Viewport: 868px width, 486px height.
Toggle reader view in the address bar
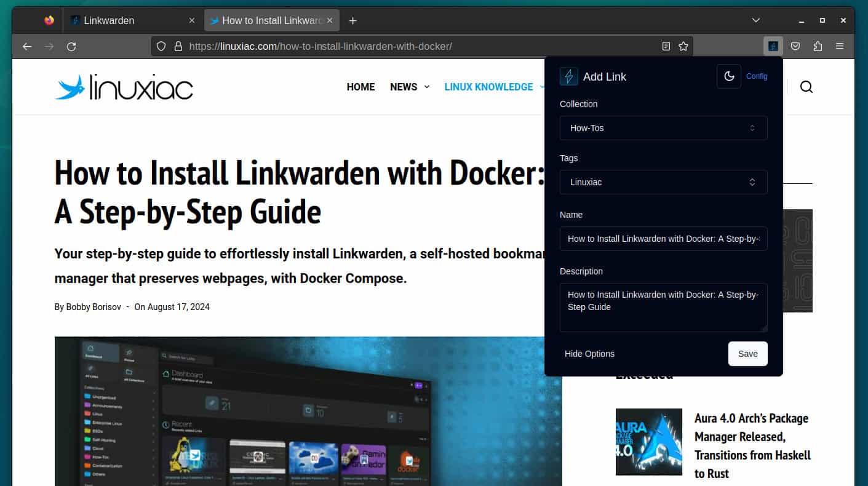coord(666,46)
